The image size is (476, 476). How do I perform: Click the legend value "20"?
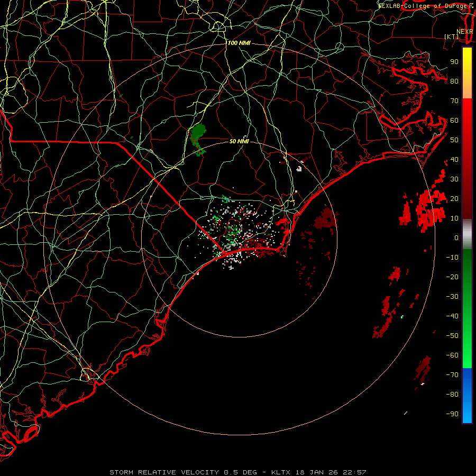click(x=454, y=199)
